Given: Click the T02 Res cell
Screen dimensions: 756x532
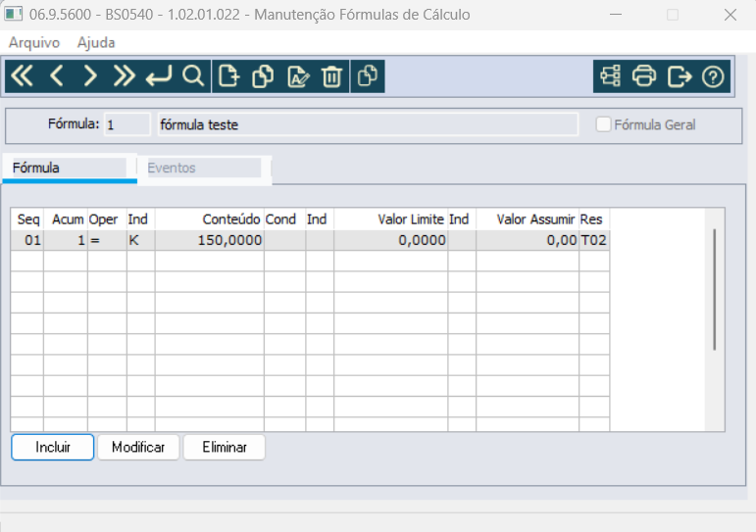Looking at the screenshot, I should tap(594, 240).
